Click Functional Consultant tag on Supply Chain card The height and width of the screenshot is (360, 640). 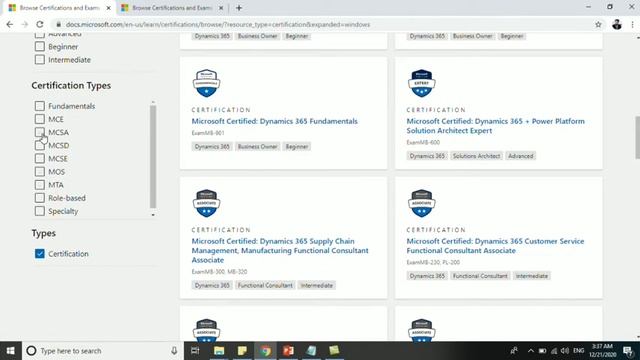pyautogui.click(x=265, y=285)
